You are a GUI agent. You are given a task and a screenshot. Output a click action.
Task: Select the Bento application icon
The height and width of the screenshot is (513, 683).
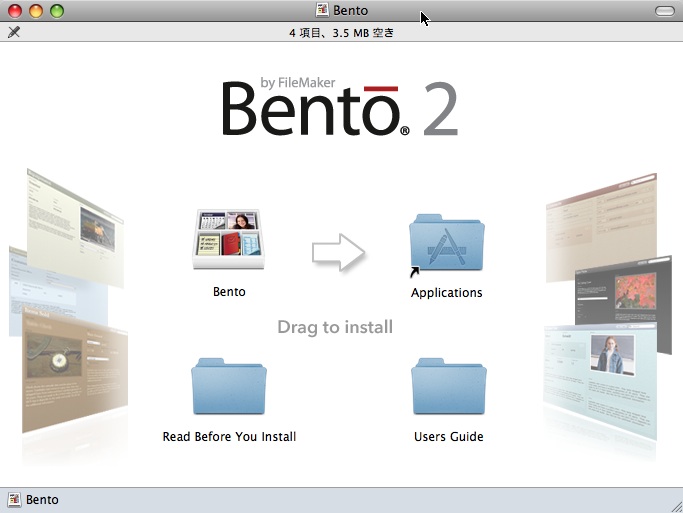(229, 239)
